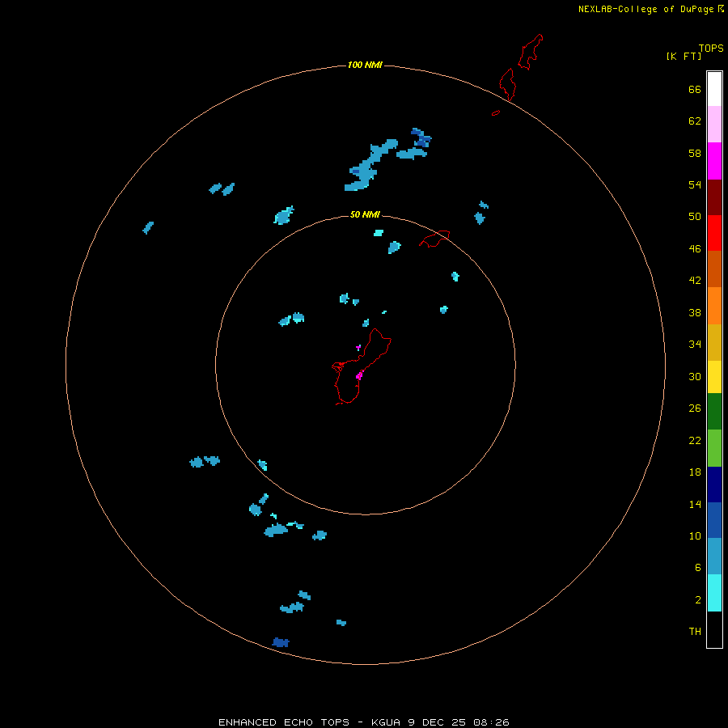Select the bright red legend band

coord(714,233)
